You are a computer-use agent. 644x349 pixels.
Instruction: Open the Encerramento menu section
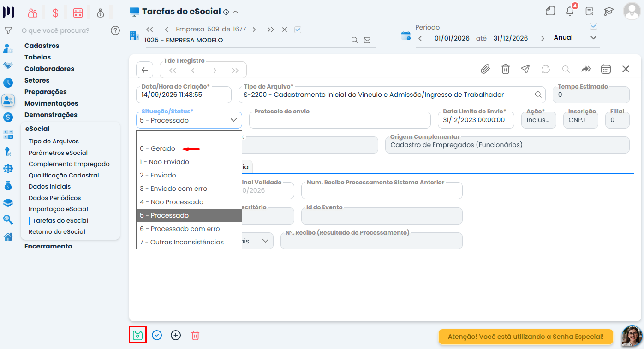coord(48,246)
